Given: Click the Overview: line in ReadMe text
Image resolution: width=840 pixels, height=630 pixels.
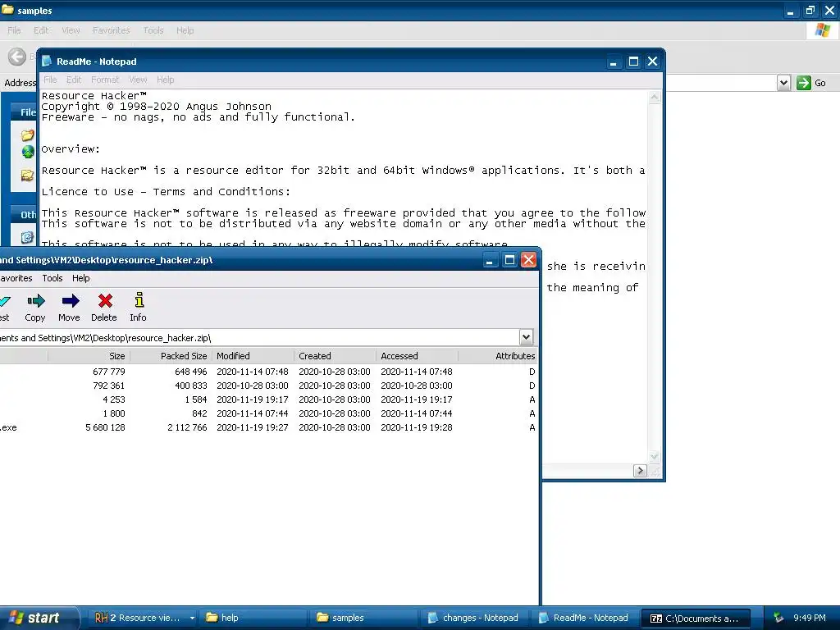Looking at the screenshot, I should 71,149.
